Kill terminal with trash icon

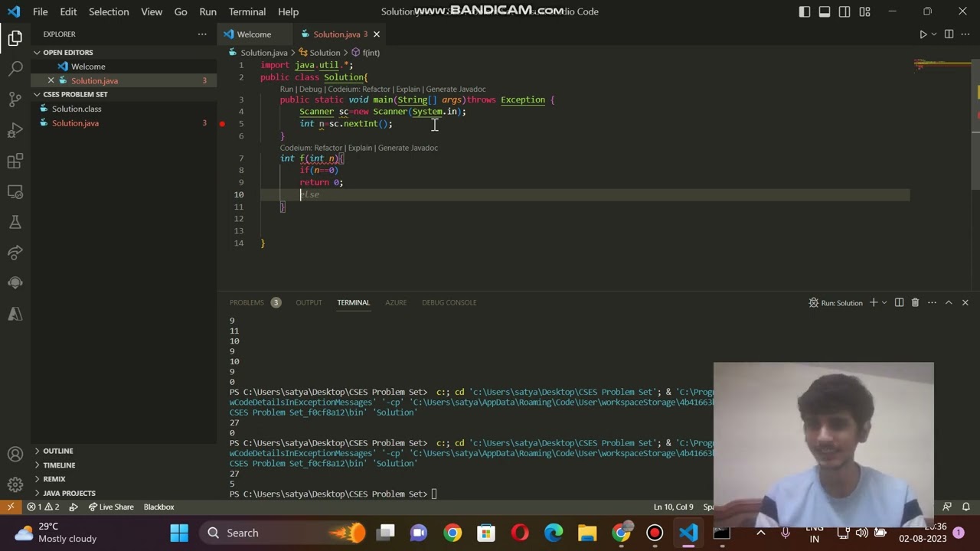point(915,302)
